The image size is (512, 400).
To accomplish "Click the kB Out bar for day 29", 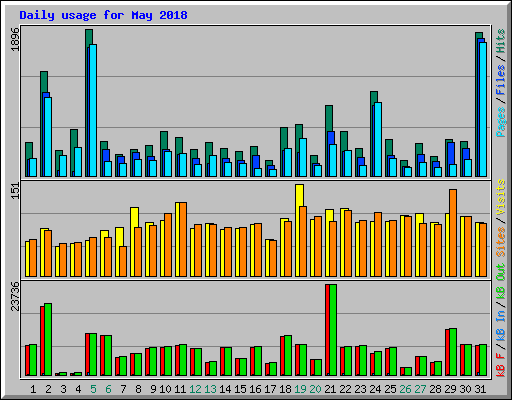I will [x=453, y=352].
